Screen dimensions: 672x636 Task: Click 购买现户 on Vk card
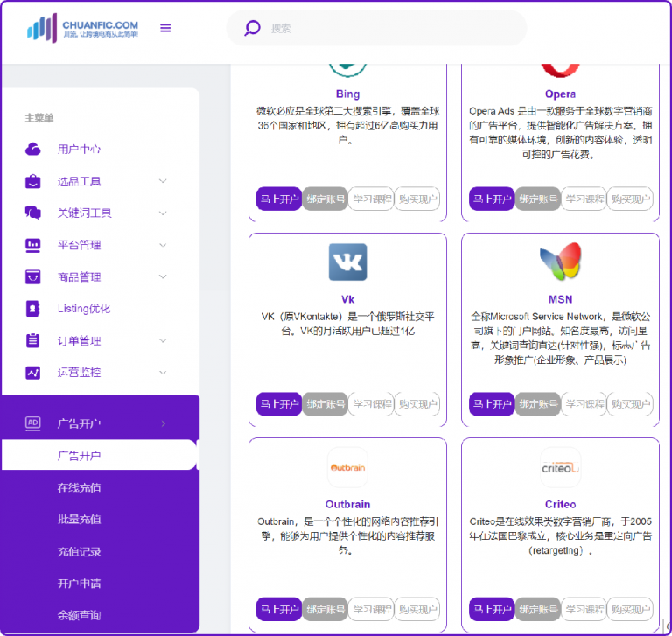click(417, 404)
